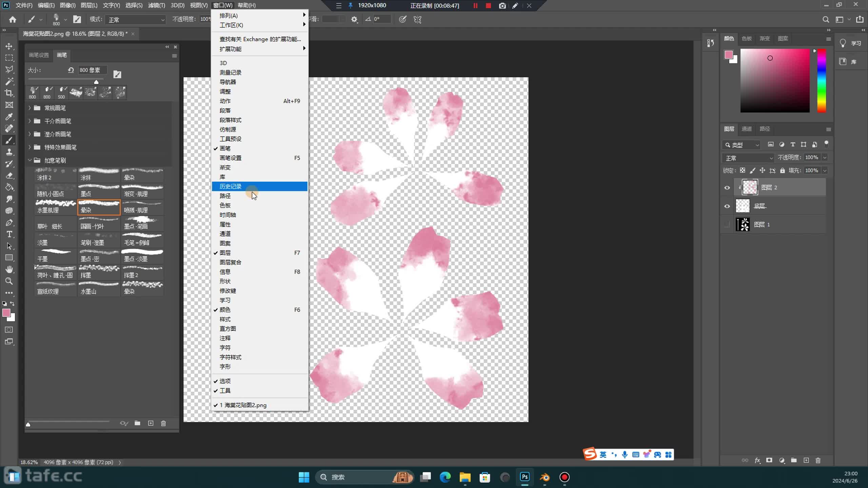Toggle the 画笔 panel in Window menu

pyautogui.click(x=260, y=148)
